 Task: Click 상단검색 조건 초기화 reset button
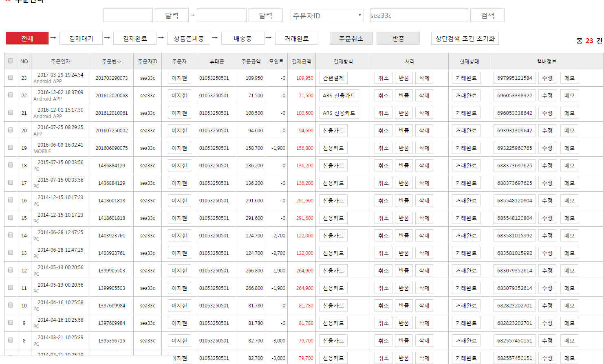coord(465,38)
